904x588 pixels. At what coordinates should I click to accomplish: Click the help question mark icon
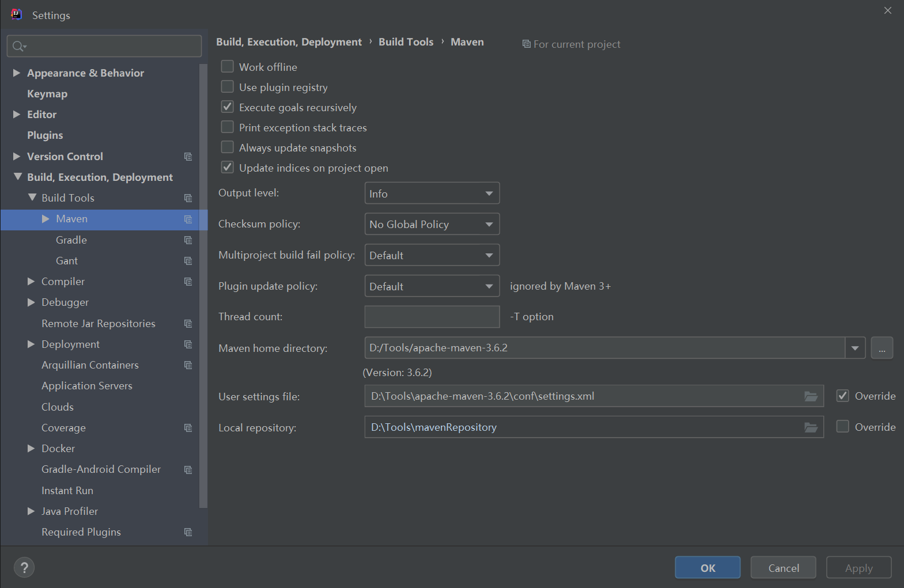24,567
